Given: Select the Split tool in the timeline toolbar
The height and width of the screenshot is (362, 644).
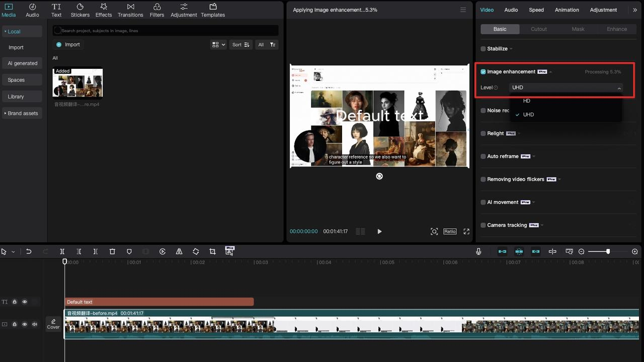Looking at the screenshot, I should click(62, 251).
